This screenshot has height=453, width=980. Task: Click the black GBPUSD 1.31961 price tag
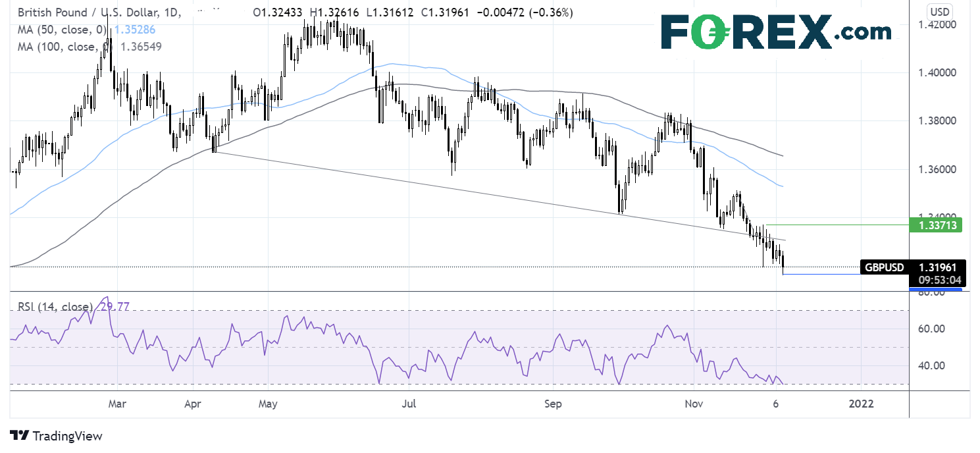coord(912,267)
